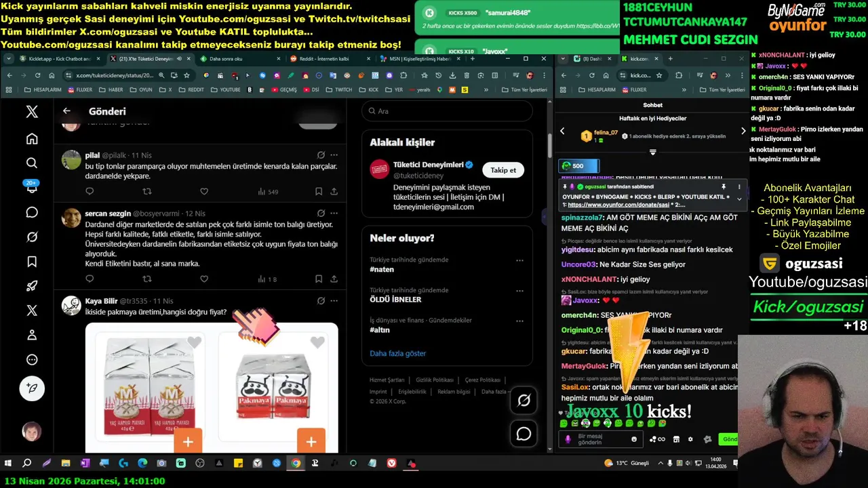Open Bookmarks icon in X sidebar
Image resolution: width=868 pixels, height=488 pixels.
[x=32, y=262]
